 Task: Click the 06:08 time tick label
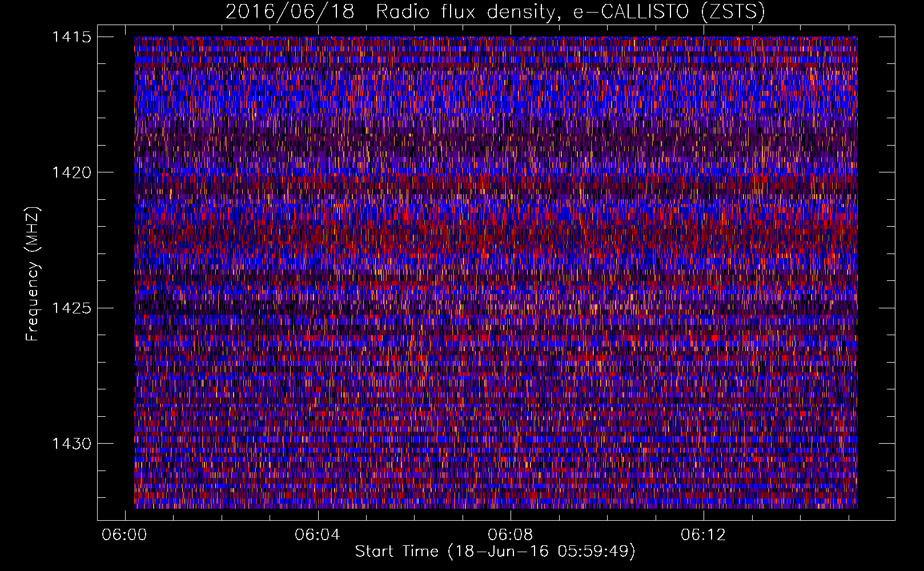510,534
